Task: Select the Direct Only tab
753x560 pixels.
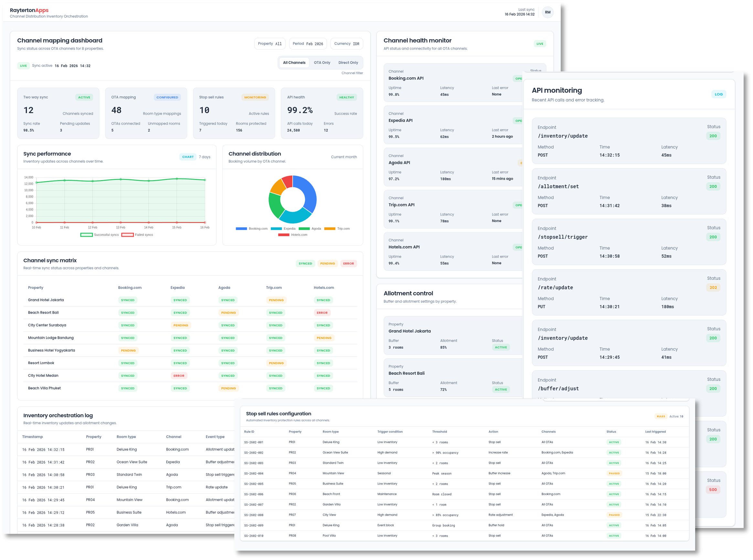Action: coord(348,62)
